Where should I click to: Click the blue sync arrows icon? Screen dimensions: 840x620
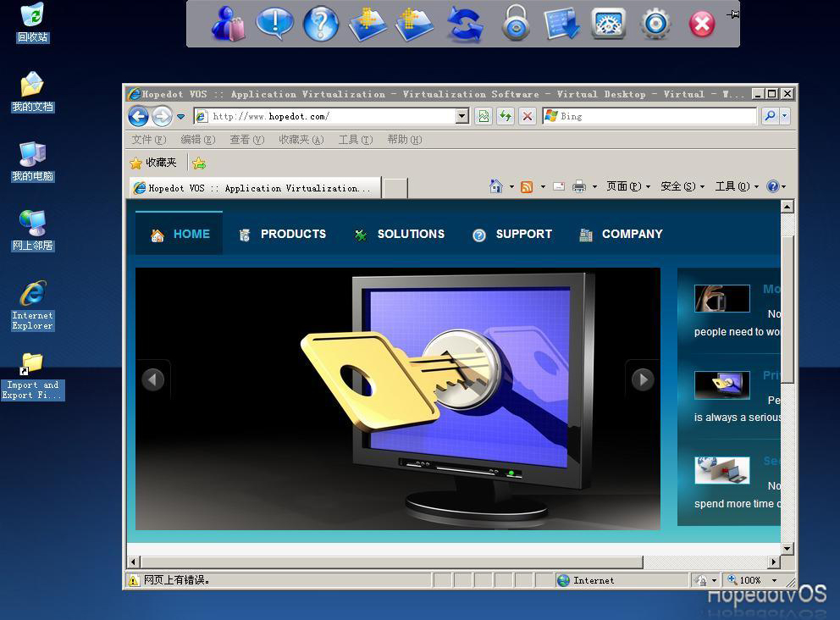(465, 24)
